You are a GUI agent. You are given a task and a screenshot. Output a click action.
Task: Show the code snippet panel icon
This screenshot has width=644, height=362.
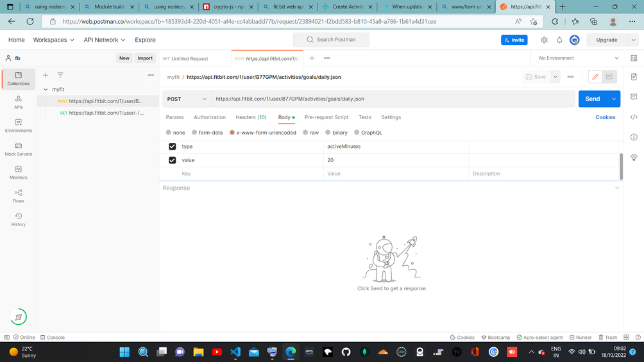click(x=634, y=117)
